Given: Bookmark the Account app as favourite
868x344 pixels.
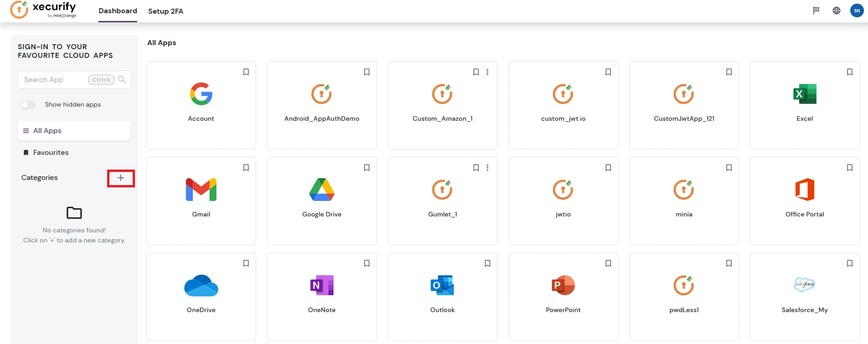Looking at the screenshot, I should (246, 72).
